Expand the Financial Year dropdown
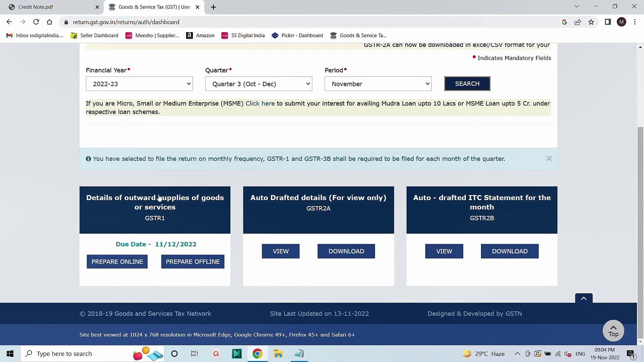Viewport: 644px width, 362px height. click(x=139, y=84)
